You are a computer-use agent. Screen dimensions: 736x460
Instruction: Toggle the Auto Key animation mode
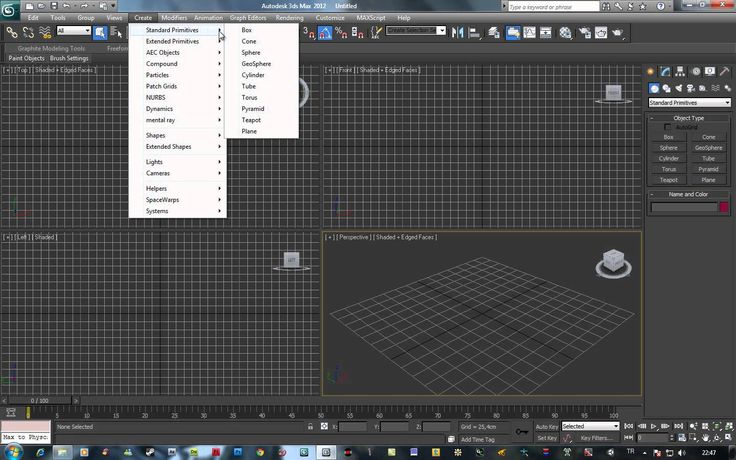546,426
